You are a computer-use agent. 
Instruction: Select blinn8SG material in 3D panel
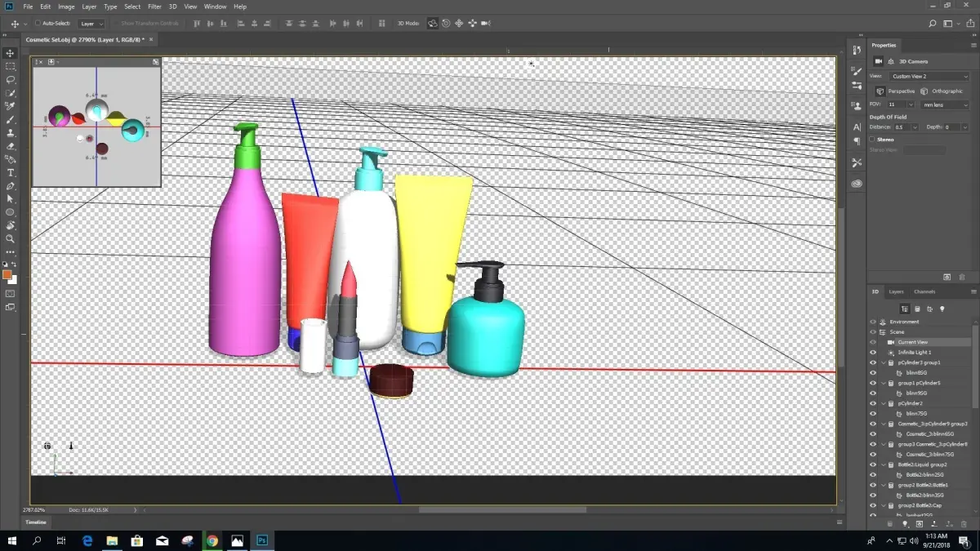pos(920,372)
